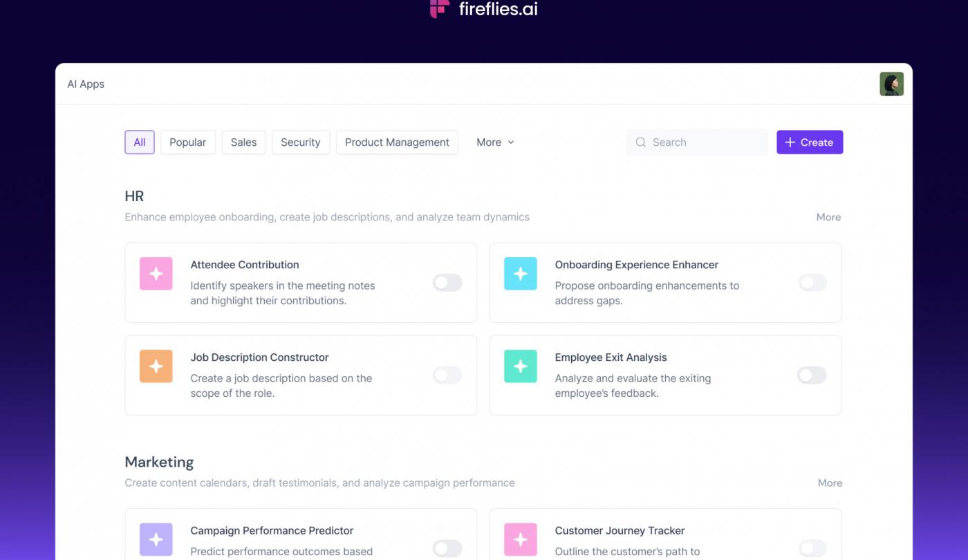Viewport: 968px width, 560px height.
Task: Toggle Campaign Performance Predictor app on
Action: coord(447,548)
